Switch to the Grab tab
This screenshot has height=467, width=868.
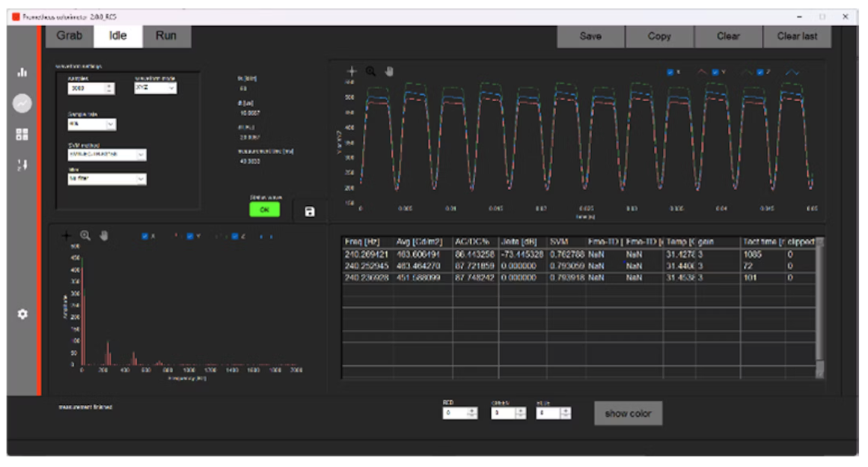point(69,36)
